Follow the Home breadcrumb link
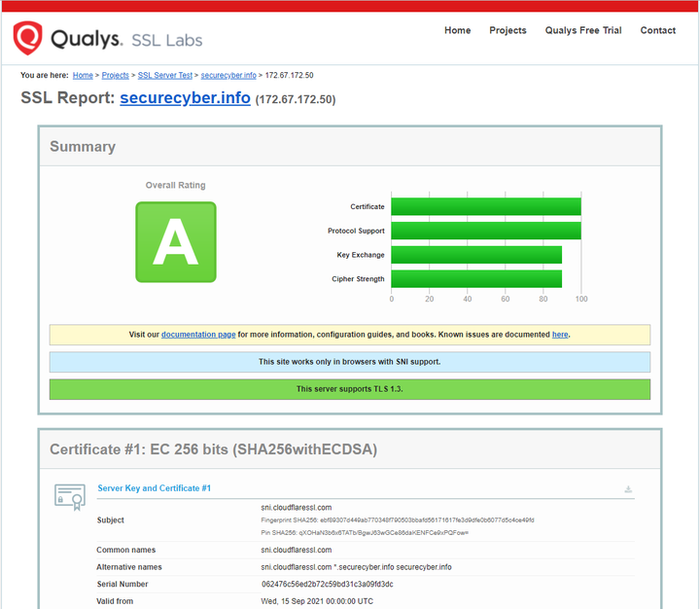The image size is (700, 609). 83,75
